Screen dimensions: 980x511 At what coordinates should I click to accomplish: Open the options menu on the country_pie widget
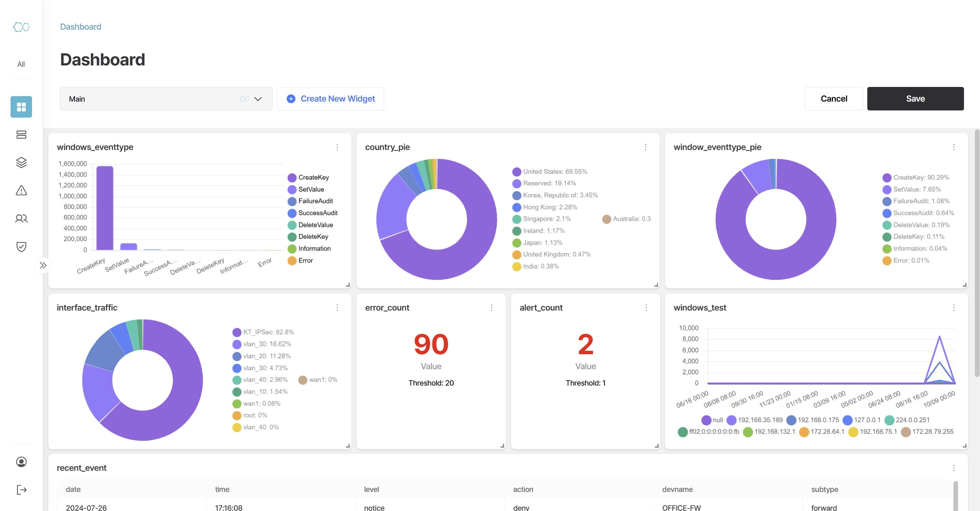tap(645, 147)
